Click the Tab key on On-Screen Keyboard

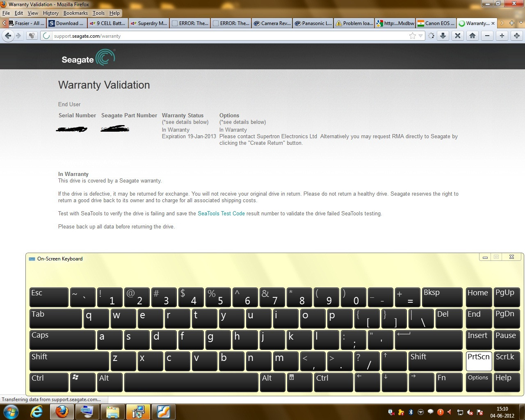coord(55,319)
